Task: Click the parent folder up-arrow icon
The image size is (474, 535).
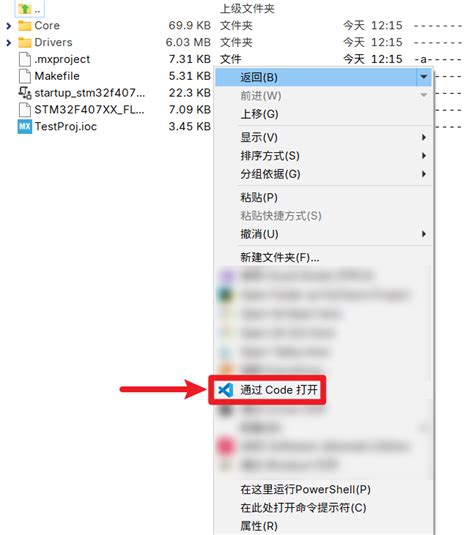Action: click(x=25, y=9)
